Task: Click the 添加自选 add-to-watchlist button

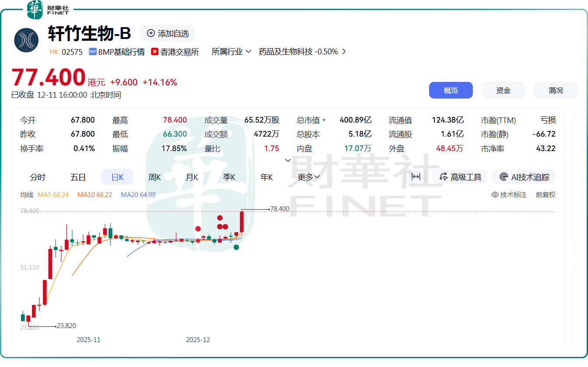Action: 168,33
